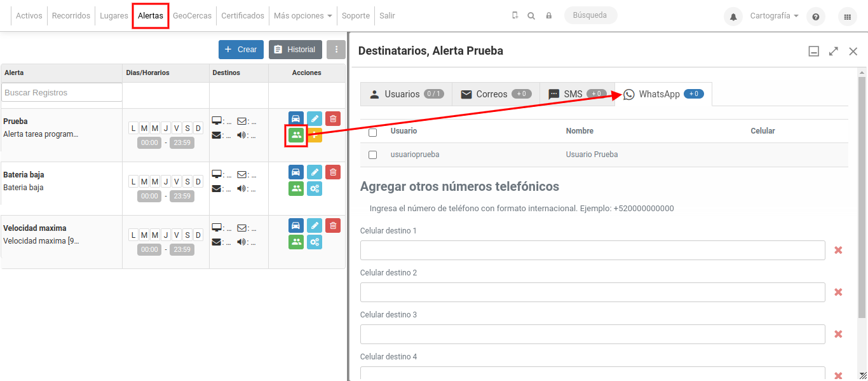Toggle day L for Prueba alert
868x381 pixels.
pyautogui.click(x=133, y=128)
